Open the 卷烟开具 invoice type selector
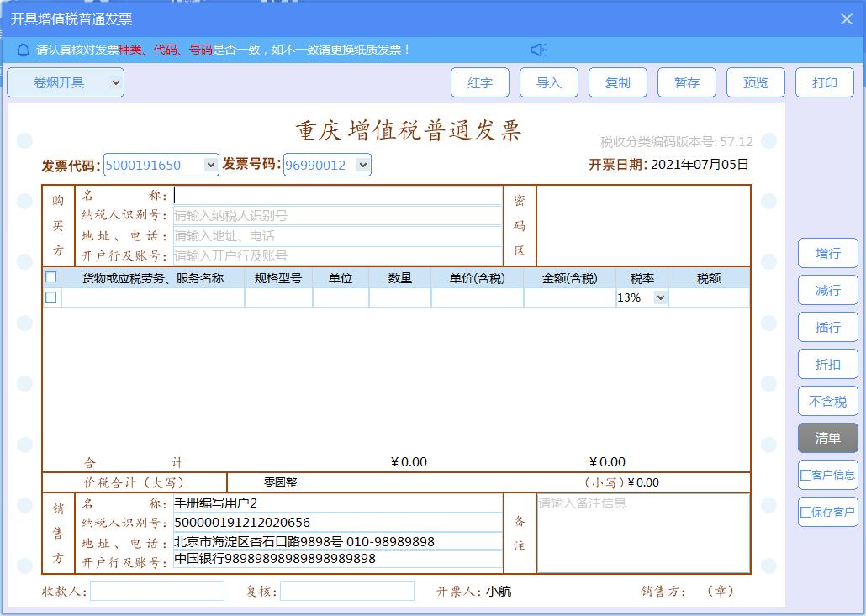 click(65, 82)
